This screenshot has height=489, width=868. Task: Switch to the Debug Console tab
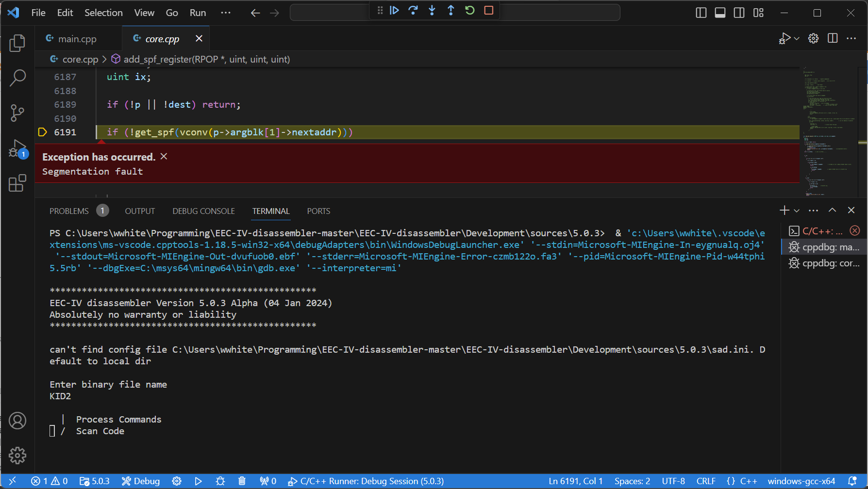[203, 211]
